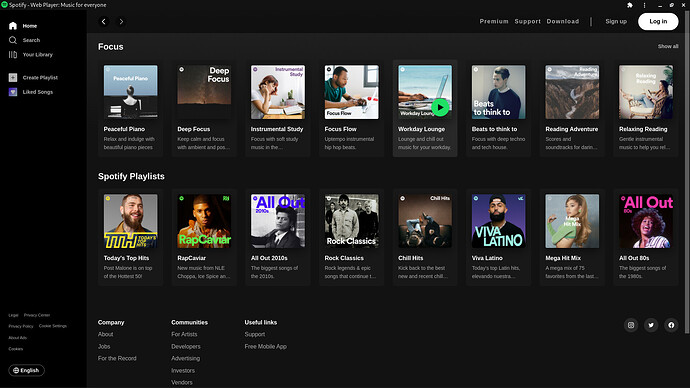Open the Mega Hit Mix cover
Image resolution: width=690 pixels, height=388 pixels.
click(x=572, y=221)
